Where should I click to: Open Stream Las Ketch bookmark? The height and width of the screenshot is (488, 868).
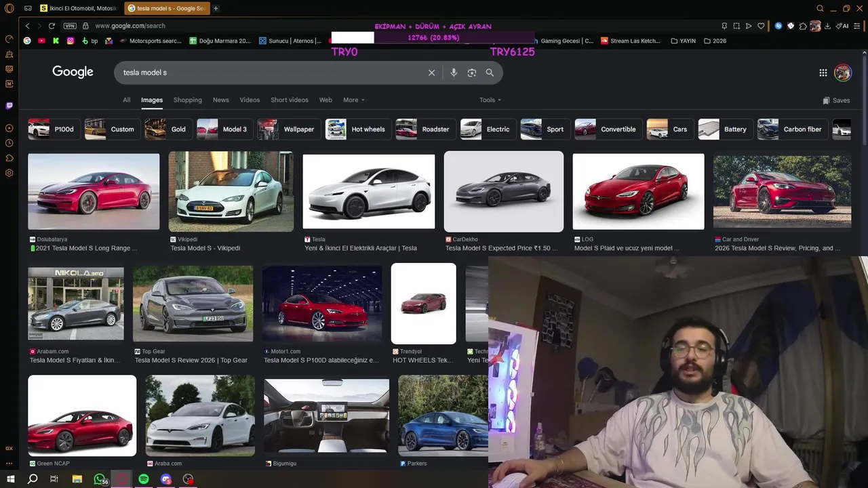click(x=630, y=41)
